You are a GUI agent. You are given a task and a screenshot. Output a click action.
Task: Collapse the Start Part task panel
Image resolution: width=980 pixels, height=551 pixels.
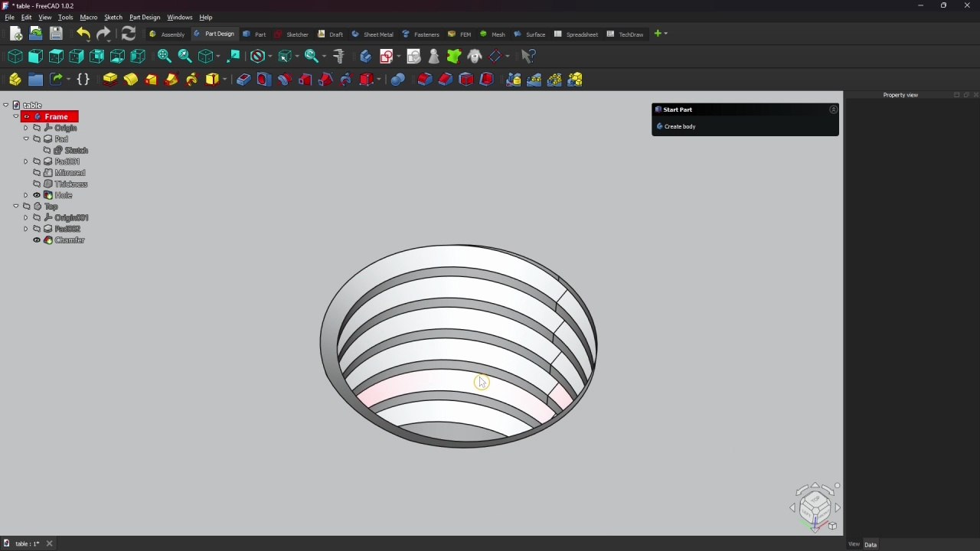[834, 109]
